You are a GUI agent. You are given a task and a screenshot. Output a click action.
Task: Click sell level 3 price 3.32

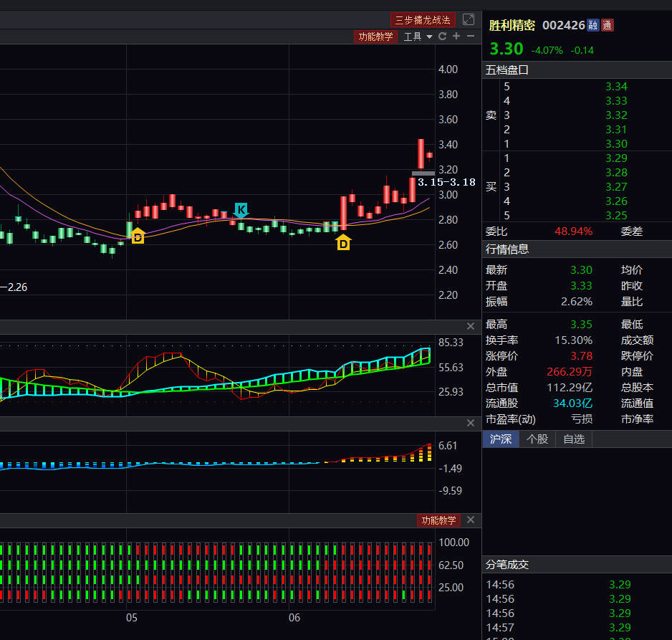click(616, 115)
